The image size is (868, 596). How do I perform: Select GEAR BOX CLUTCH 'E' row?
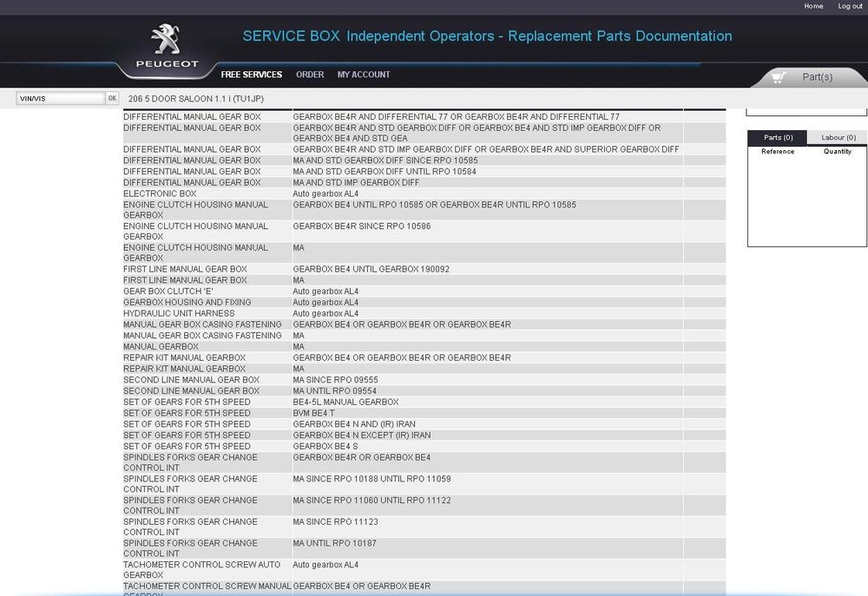[424, 291]
